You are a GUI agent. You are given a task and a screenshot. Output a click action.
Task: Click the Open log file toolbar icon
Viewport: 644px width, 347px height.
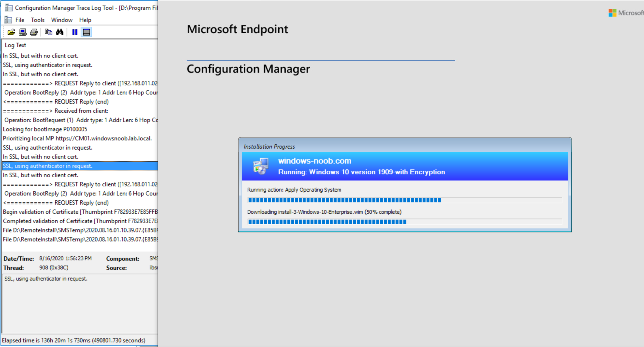tap(11, 32)
